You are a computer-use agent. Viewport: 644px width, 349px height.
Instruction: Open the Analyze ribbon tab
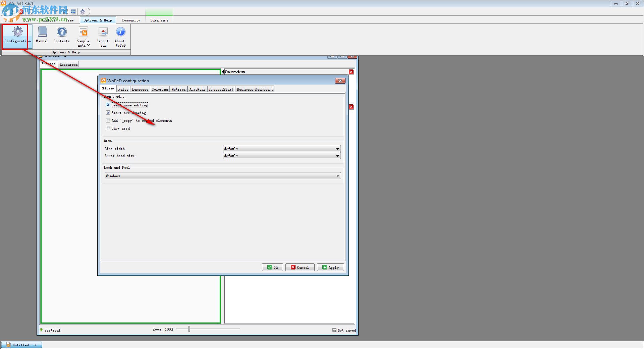(49, 20)
